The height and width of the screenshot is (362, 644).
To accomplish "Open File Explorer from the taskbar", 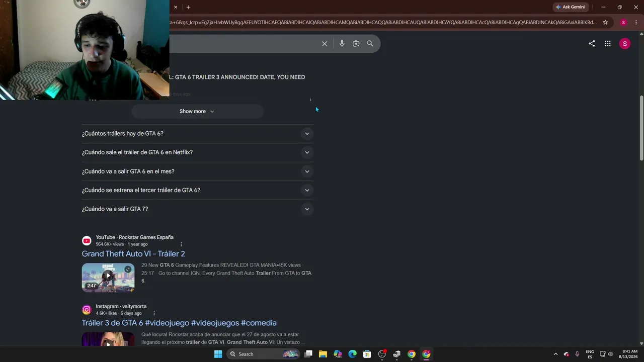I will pos(323,354).
